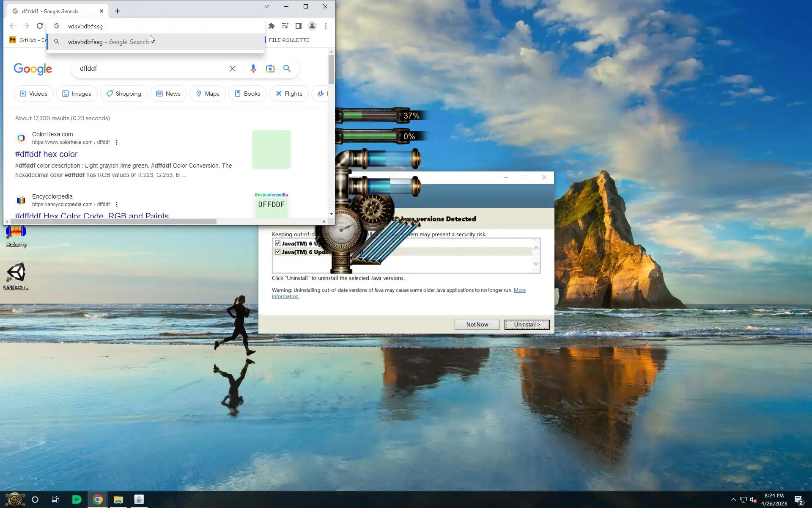
Task: Open Chrome side panel icon
Action: pyautogui.click(x=298, y=26)
